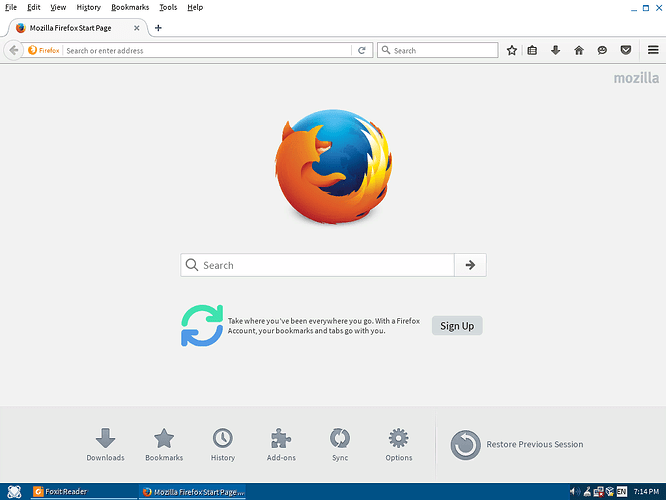Open the Sync shortcut at page bottom
Viewport: 666px width, 500px height.
(340, 444)
